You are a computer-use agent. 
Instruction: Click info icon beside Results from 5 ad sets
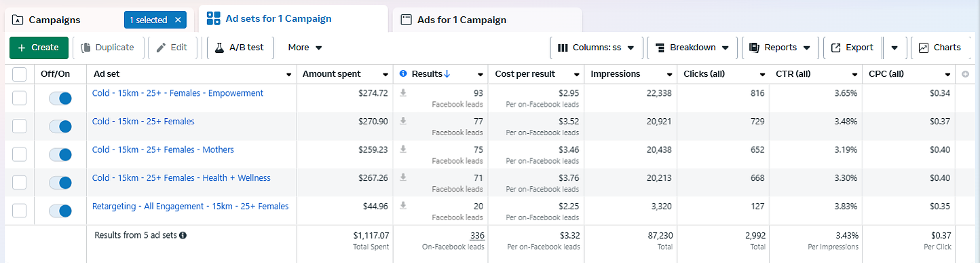[x=183, y=235]
